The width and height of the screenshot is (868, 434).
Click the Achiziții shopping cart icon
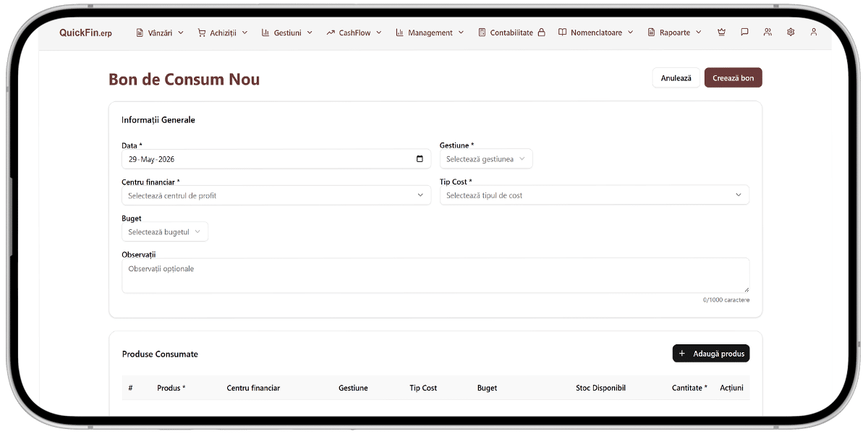(202, 33)
